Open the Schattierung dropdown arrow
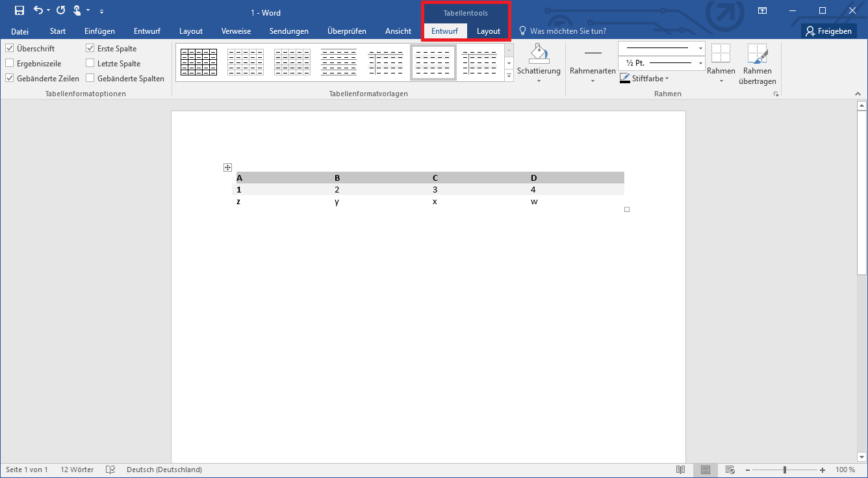 [x=539, y=81]
